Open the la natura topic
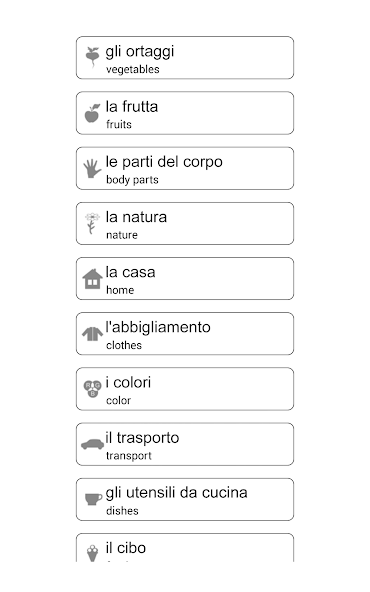Screen dimensions: 370x592 click(185, 224)
